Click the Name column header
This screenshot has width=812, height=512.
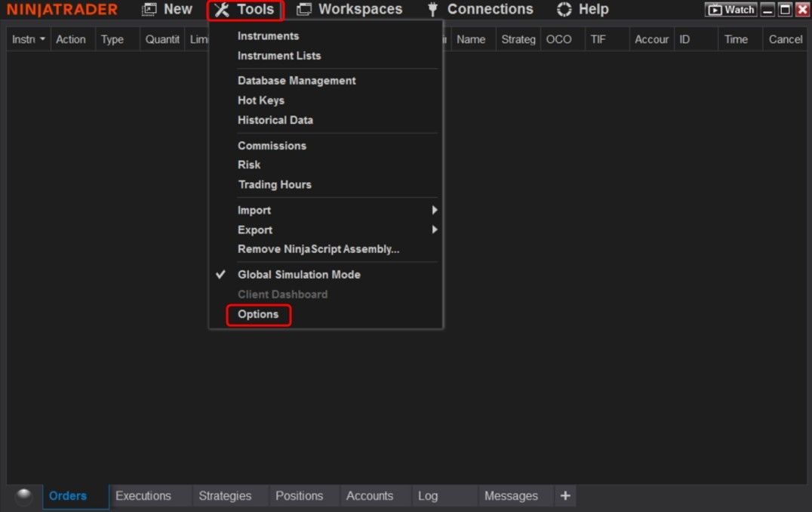(473, 39)
